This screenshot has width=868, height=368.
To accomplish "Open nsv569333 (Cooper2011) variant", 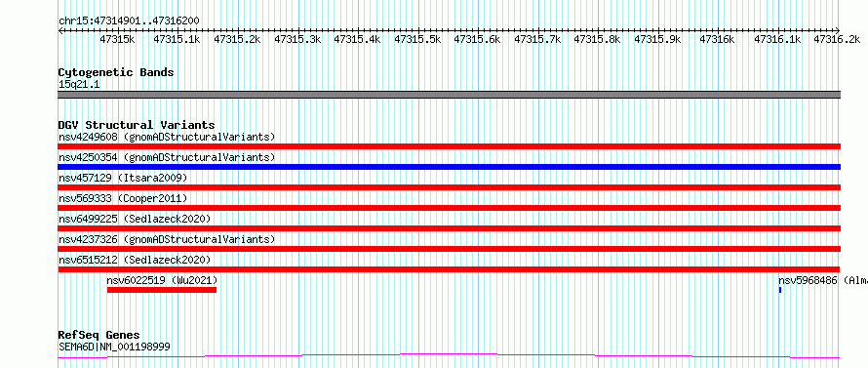I will point(123,198).
